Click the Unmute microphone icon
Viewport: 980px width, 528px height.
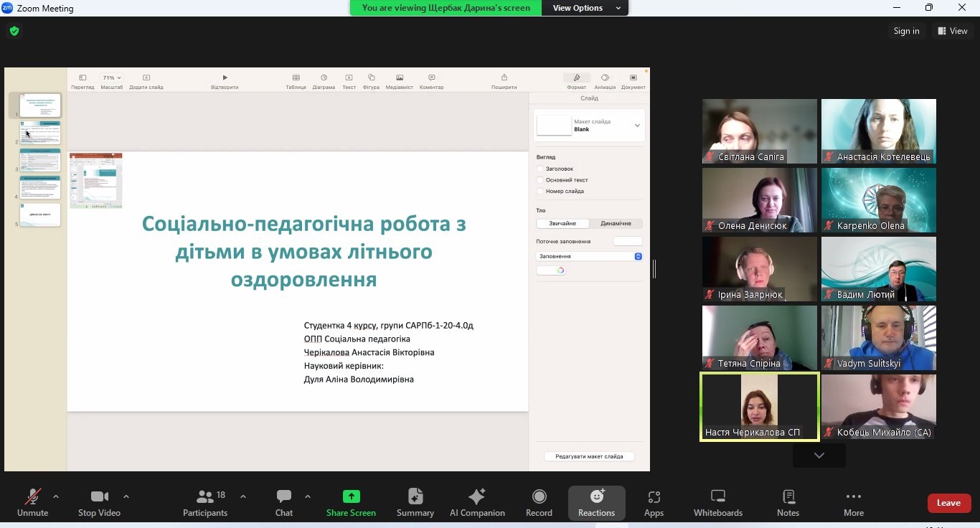pos(32,496)
